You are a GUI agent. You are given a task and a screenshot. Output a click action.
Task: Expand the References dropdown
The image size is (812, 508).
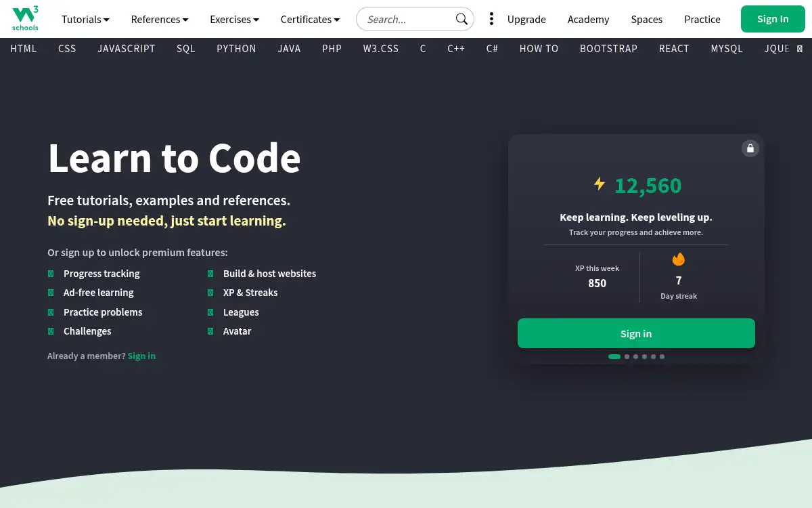(160, 19)
